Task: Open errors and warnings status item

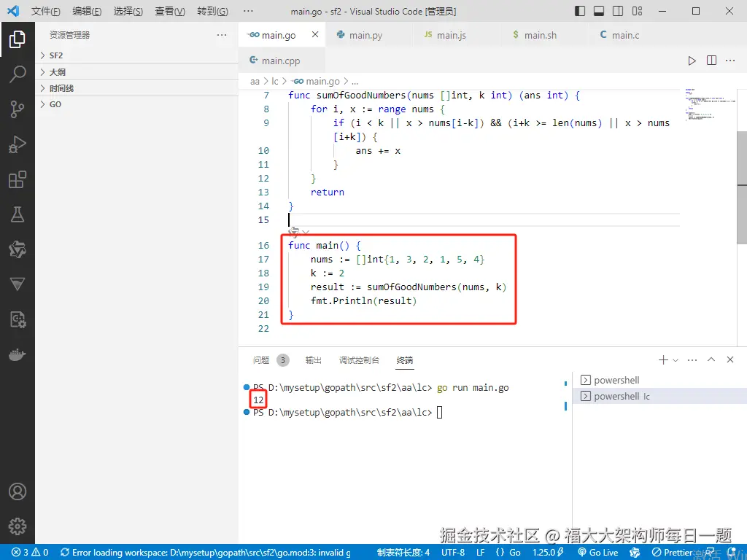Action: (30, 553)
